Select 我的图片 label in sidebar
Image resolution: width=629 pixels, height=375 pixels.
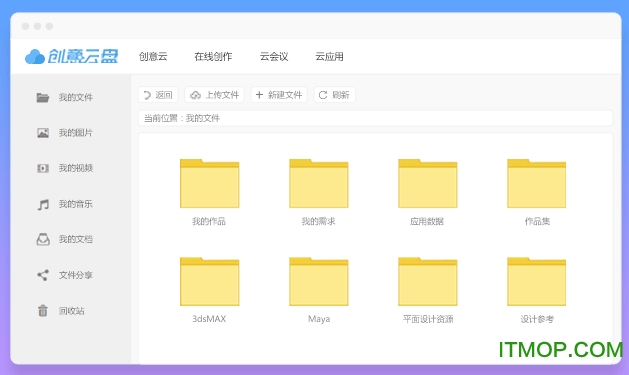pyautogui.click(x=76, y=133)
